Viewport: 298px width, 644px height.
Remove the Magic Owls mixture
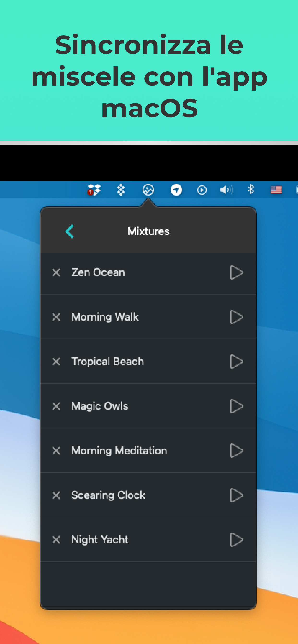pyautogui.click(x=56, y=406)
